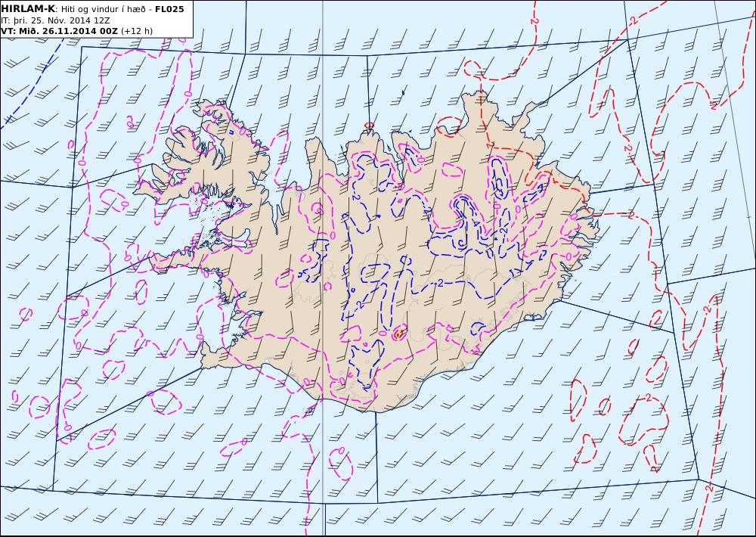The image size is (756, 537).
Task: Click the HIRLAM-K model title text
Action: (x=28, y=9)
